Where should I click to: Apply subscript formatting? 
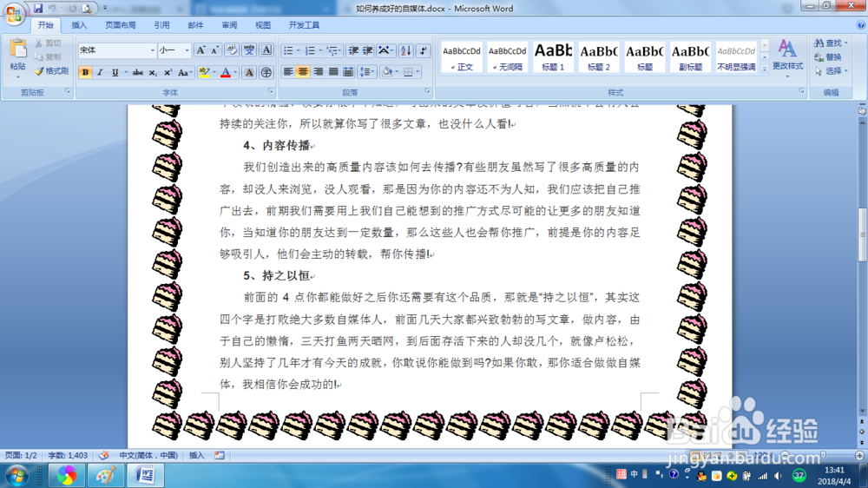point(153,73)
